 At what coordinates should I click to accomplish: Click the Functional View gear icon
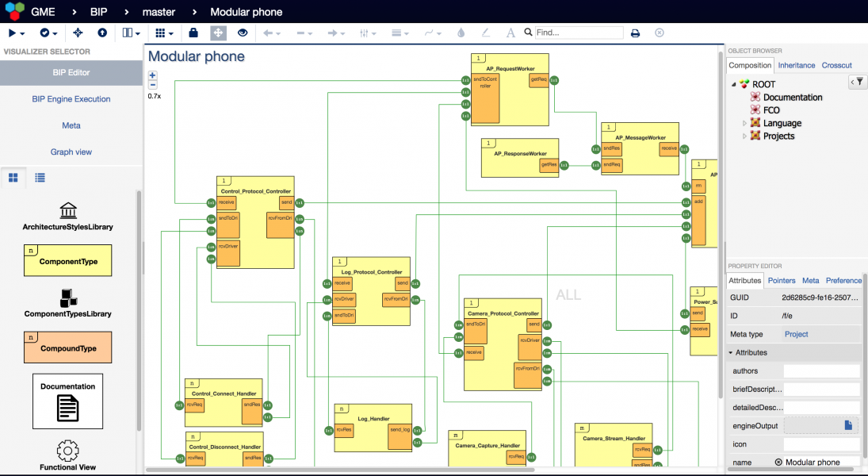(x=68, y=451)
